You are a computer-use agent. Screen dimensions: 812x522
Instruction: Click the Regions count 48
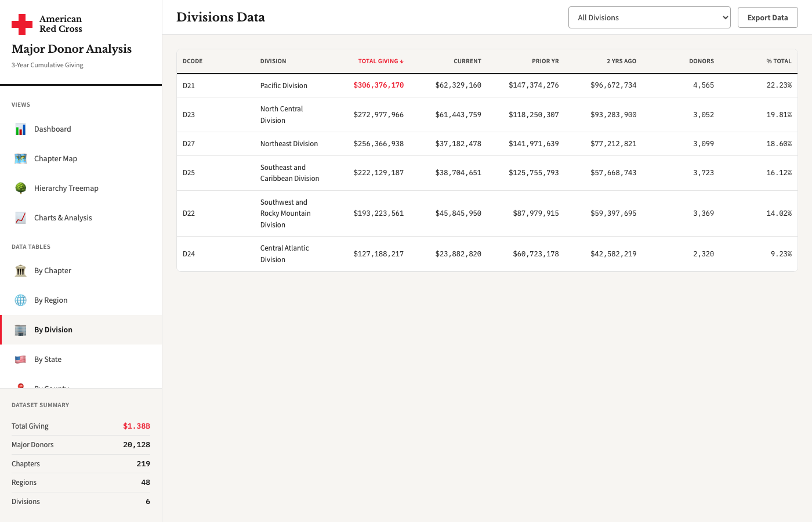[146, 483]
